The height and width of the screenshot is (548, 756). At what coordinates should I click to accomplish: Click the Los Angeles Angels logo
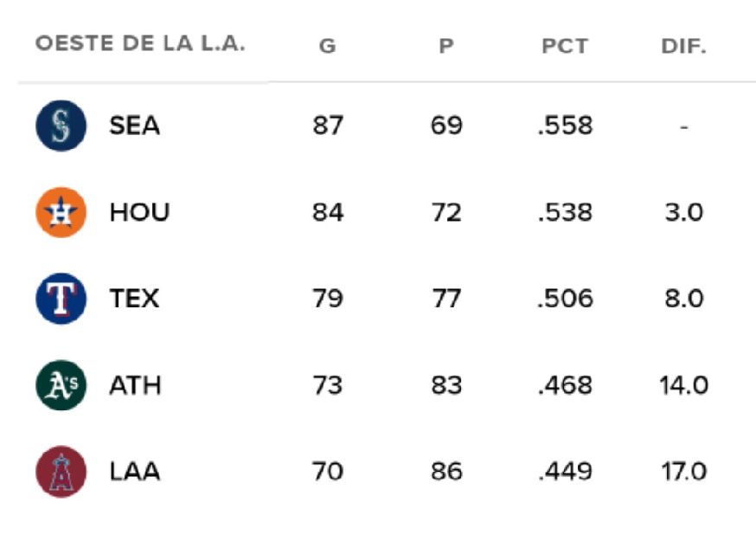point(61,472)
